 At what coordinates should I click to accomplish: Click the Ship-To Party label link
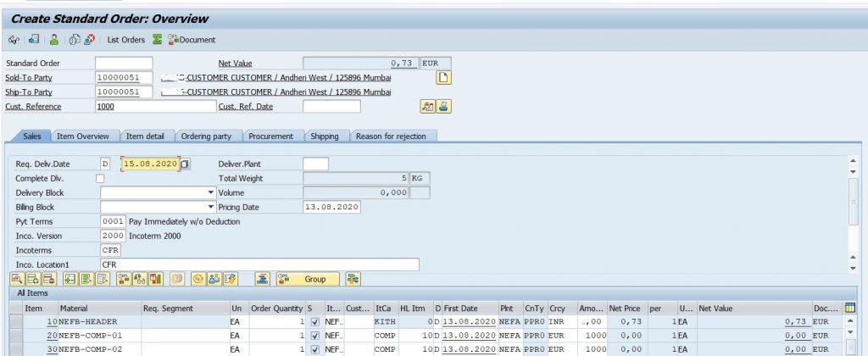pos(29,92)
